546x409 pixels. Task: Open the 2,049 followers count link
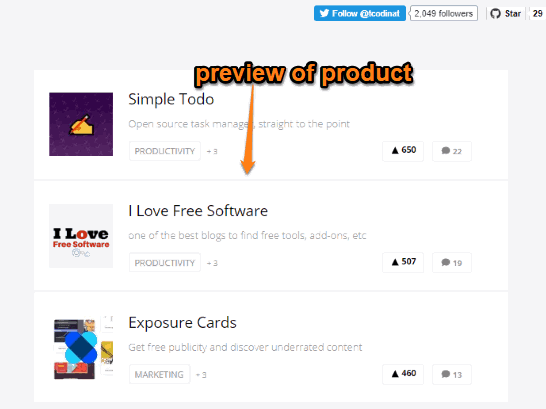(x=444, y=13)
